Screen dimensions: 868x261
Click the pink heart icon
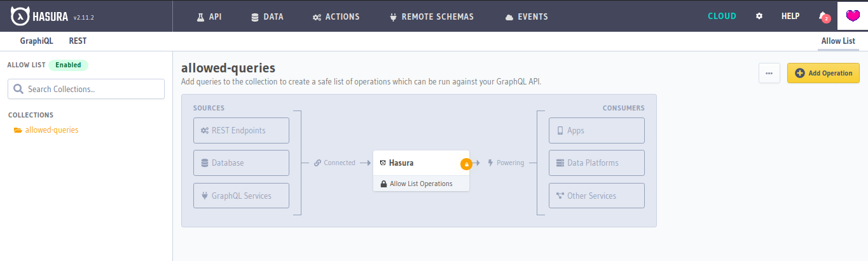(x=852, y=17)
